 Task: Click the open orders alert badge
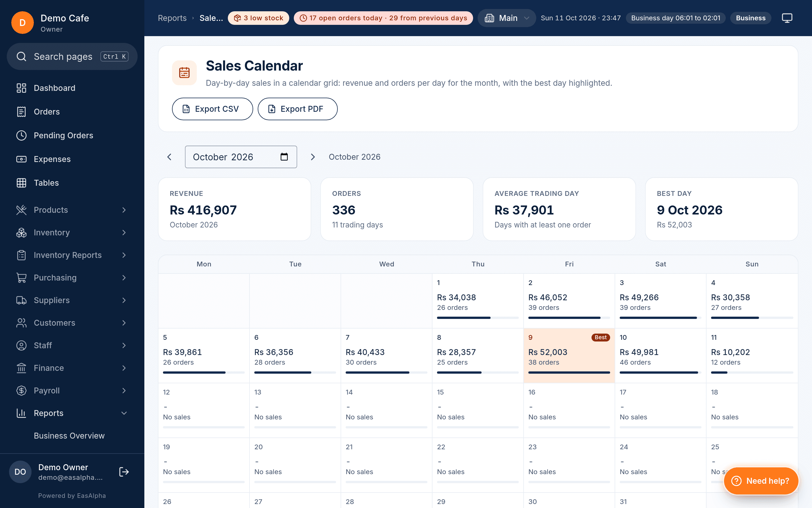click(x=383, y=18)
